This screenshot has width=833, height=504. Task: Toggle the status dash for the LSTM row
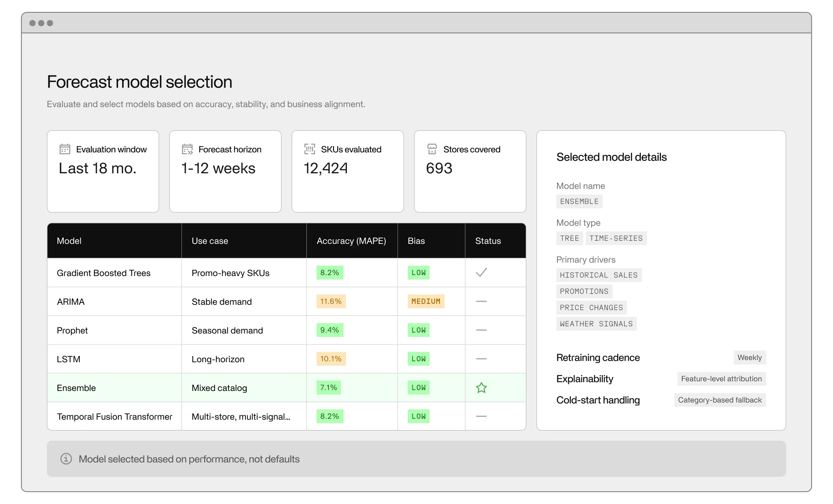click(x=481, y=359)
